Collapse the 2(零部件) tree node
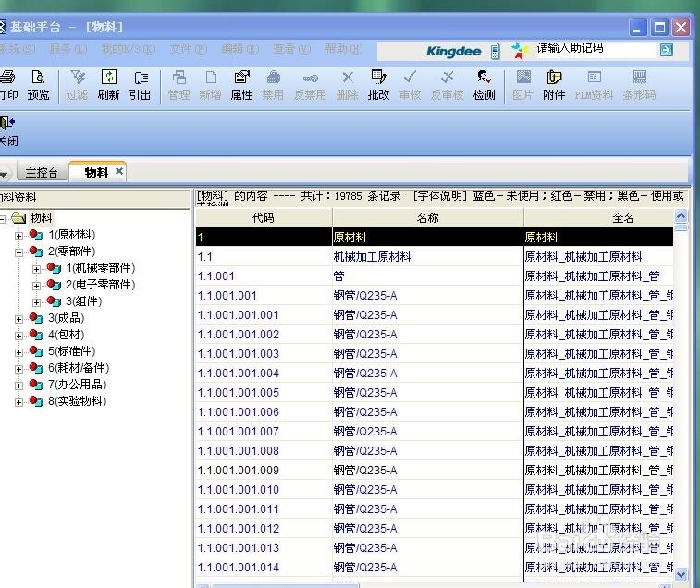Viewport: 700px width, 588px height. click(x=18, y=252)
